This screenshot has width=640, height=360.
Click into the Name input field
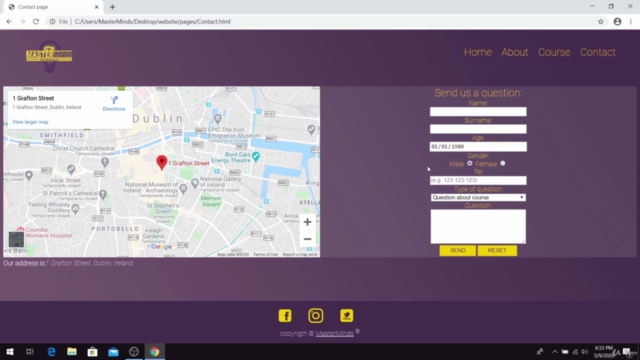(x=478, y=112)
